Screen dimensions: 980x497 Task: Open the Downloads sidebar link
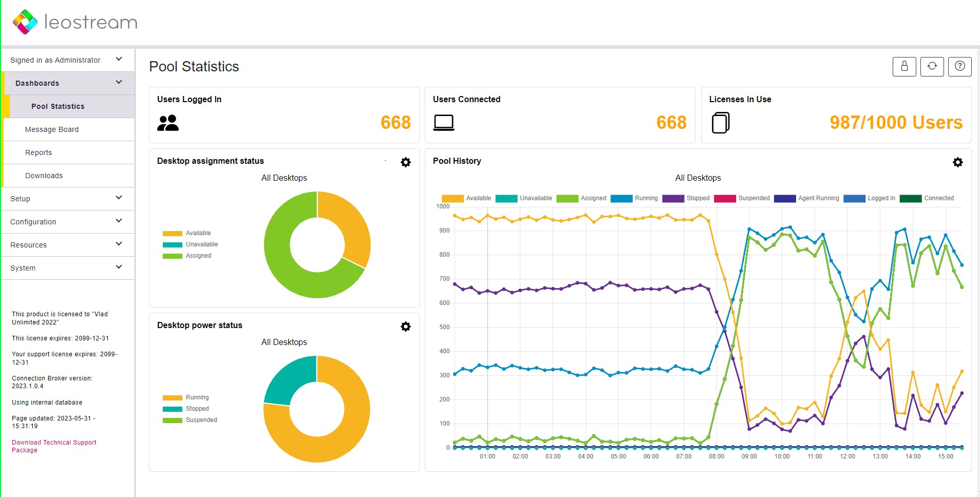coord(44,176)
